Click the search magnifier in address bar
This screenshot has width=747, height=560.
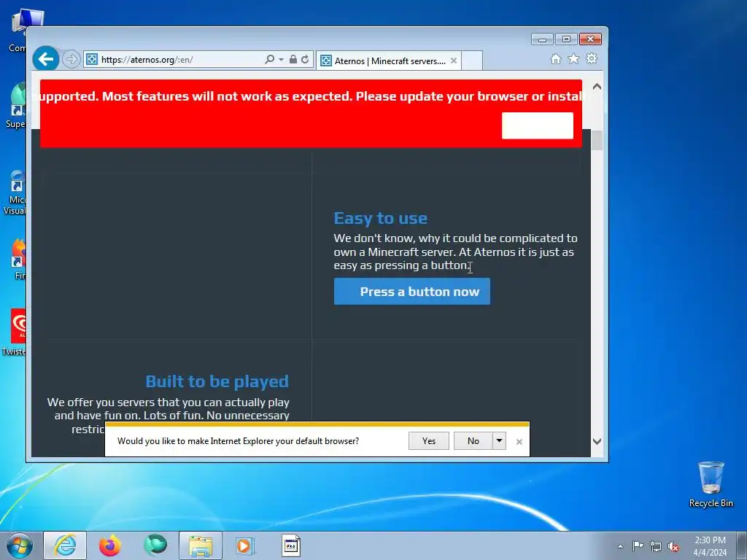point(269,60)
